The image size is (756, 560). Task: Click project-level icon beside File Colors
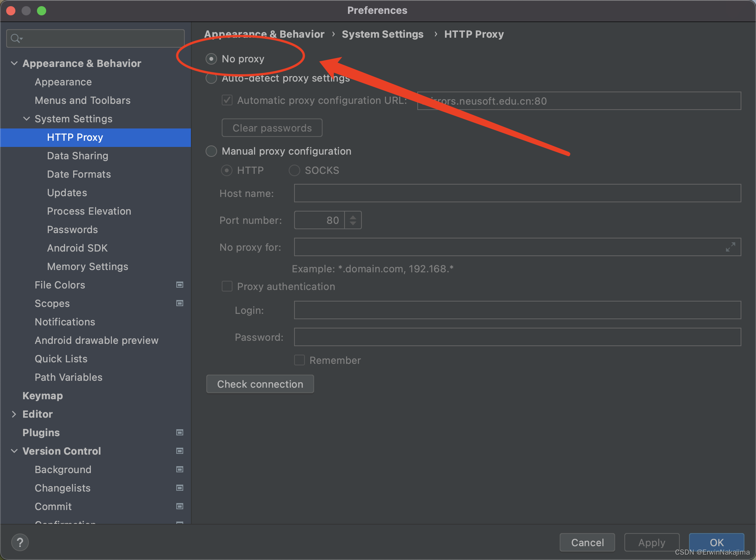click(x=179, y=285)
